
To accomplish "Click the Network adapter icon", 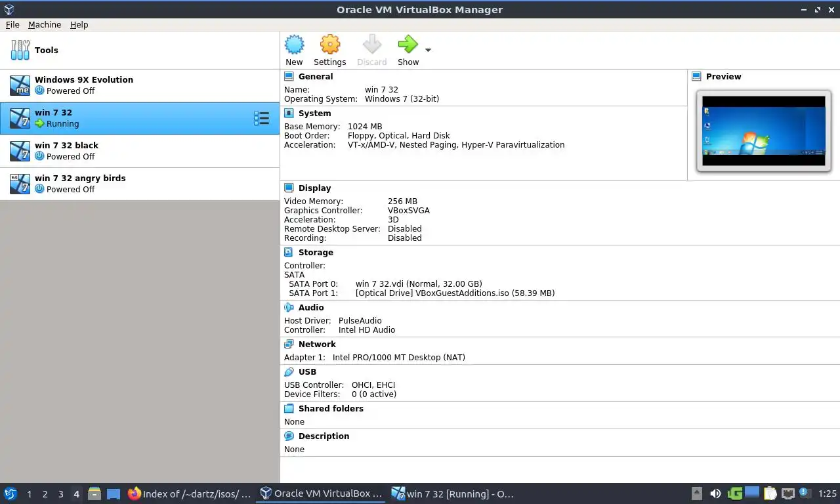I will 289,344.
